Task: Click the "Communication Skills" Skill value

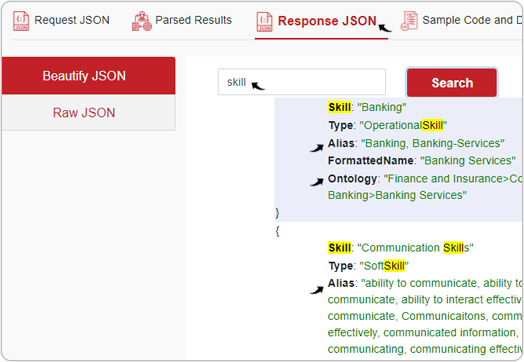Action: [415, 248]
